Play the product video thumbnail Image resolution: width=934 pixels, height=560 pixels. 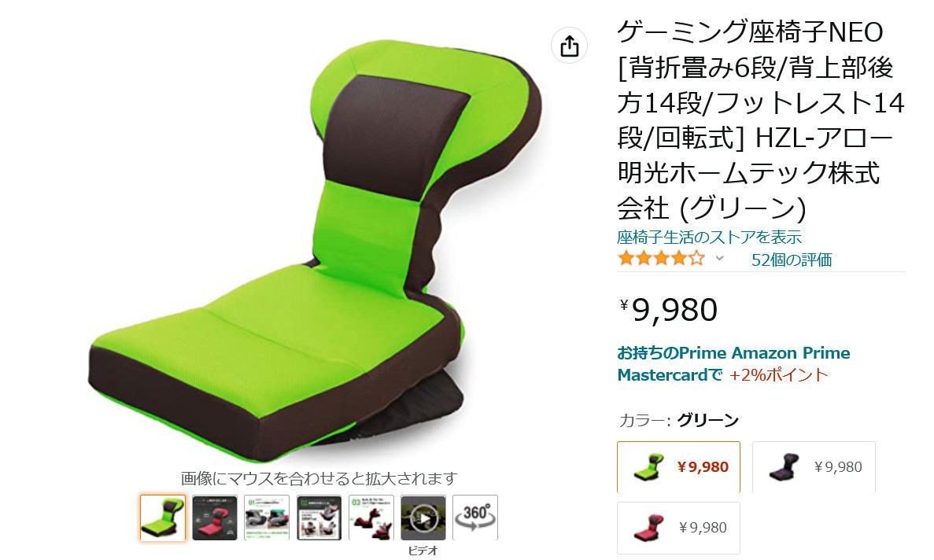click(423, 518)
